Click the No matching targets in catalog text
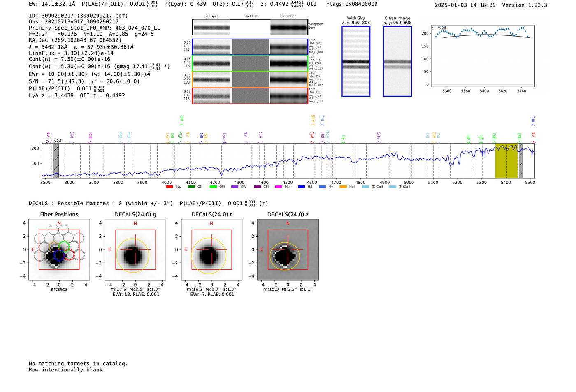Screen dimensions: 576x392 (x=78, y=364)
